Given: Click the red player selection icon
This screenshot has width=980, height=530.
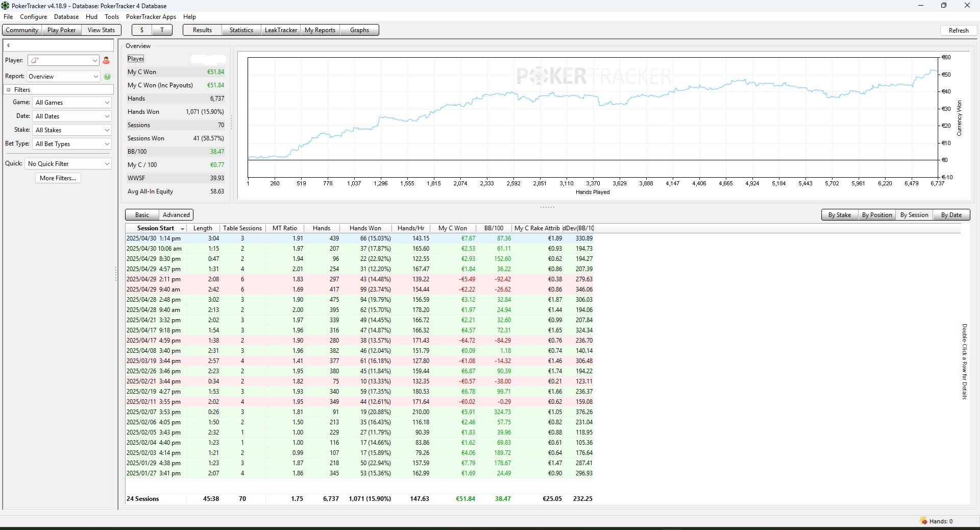Looking at the screenshot, I should click(106, 60).
